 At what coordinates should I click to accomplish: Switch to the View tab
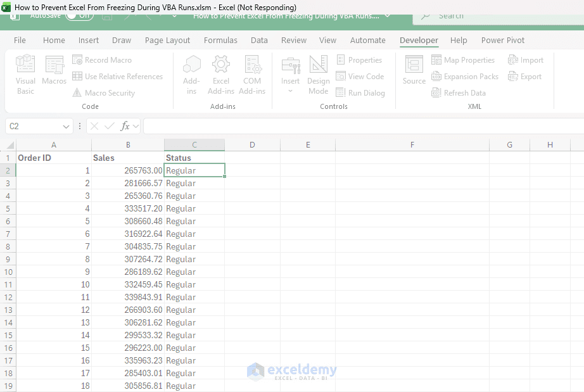coord(327,40)
